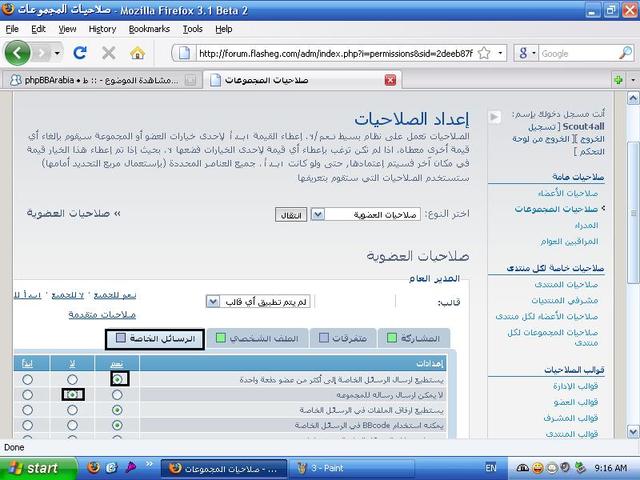Switch to the 3 - Paint taskbar button
The image size is (640, 480).
[351, 468]
